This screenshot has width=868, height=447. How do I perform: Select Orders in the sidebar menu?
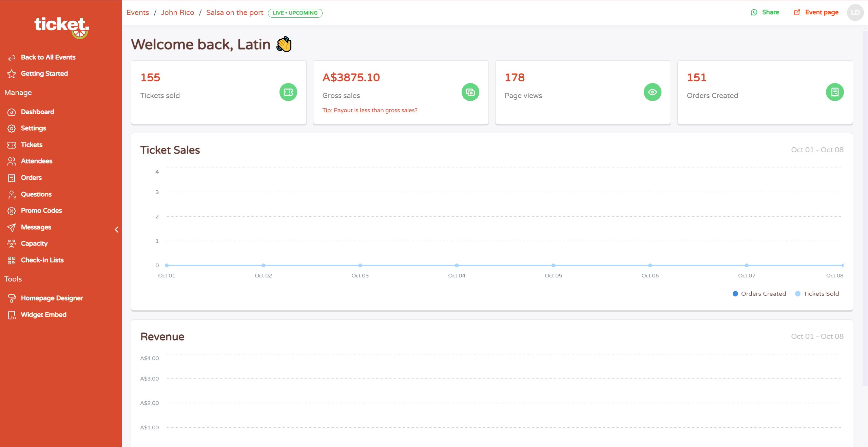[x=31, y=178]
